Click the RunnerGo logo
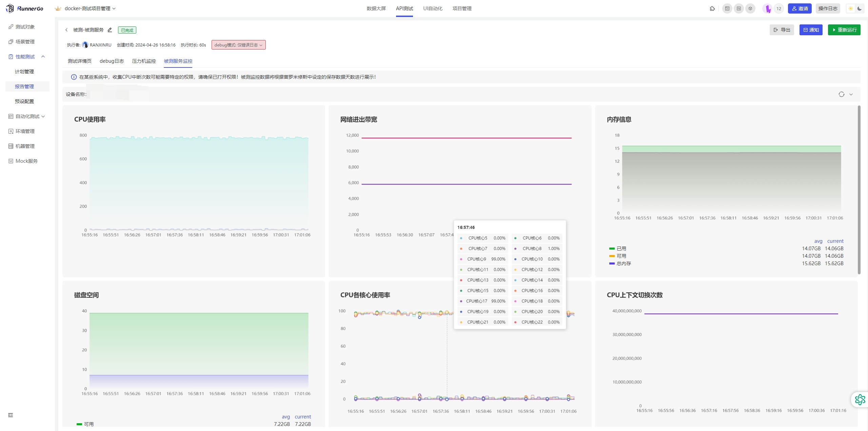 click(24, 8)
